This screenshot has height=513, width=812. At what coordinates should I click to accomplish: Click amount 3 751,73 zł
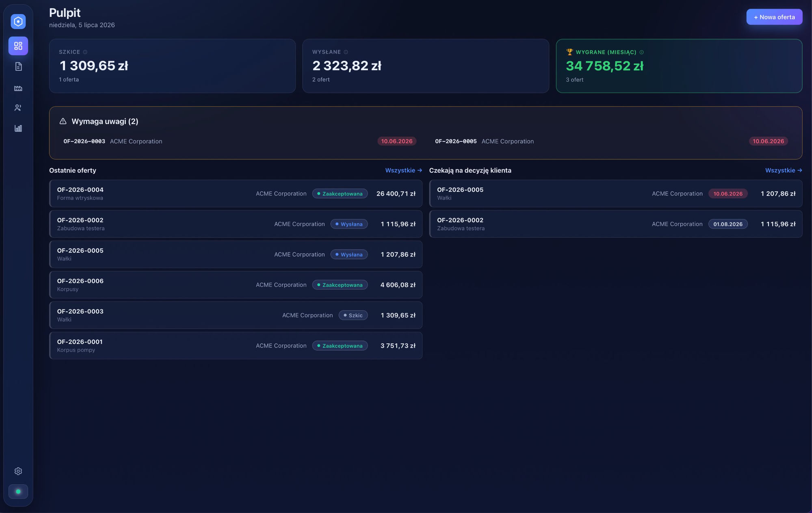398,346
